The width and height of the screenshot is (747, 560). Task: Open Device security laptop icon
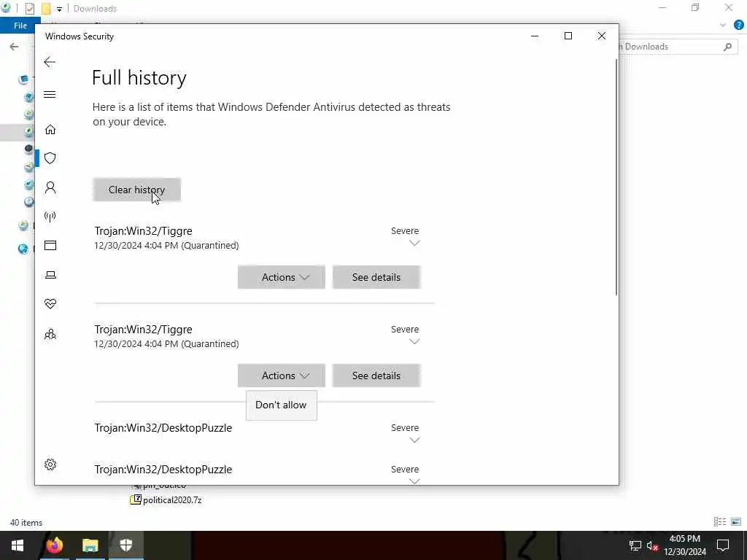[50, 275]
